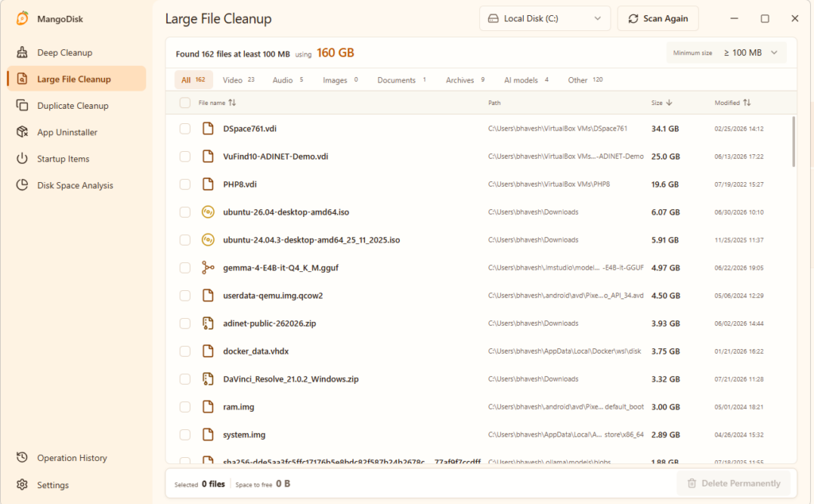Click the Settings gear icon
This screenshot has width=814, height=504.
tap(21, 484)
